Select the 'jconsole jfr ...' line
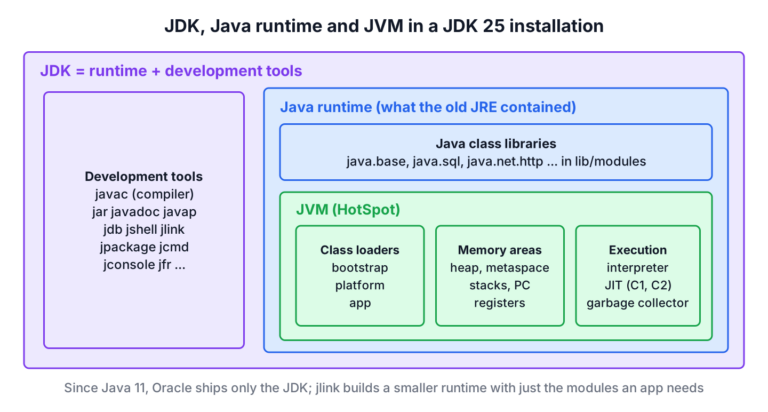Image resolution: width=768 pixels, height=412 pixels. [144, 265]
